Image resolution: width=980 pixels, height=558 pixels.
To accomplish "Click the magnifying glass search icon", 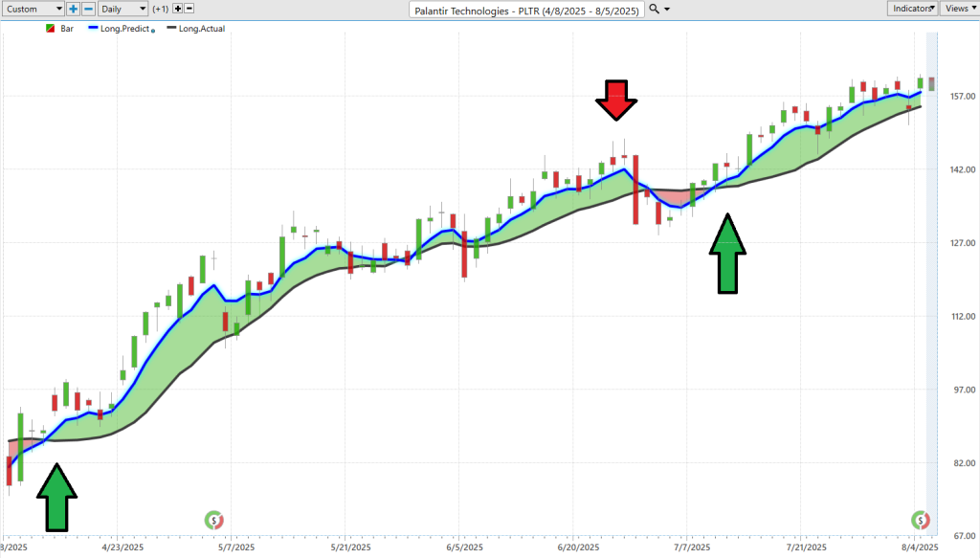I will point(654,9).
